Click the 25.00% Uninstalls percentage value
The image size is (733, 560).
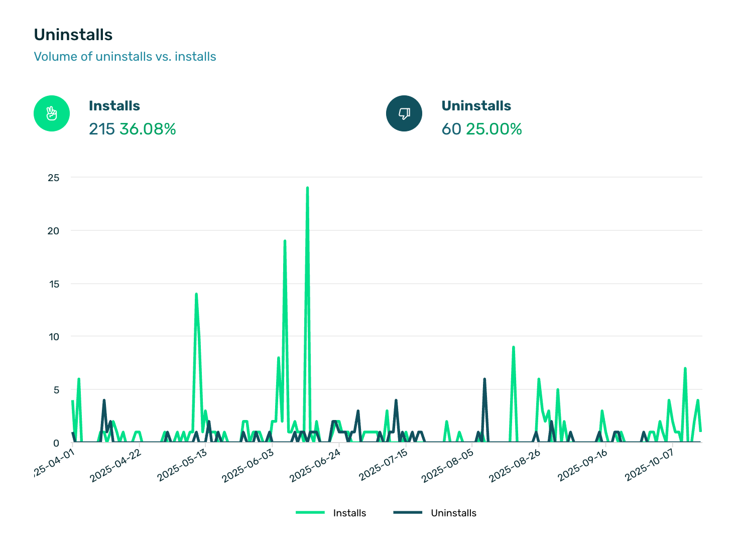pyautogui.click(x=494, y=129)
